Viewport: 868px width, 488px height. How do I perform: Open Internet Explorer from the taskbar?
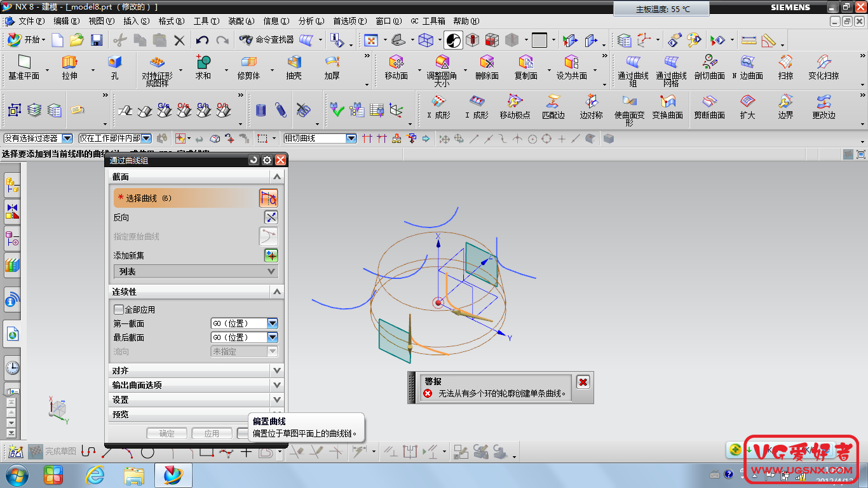(95, 474)
